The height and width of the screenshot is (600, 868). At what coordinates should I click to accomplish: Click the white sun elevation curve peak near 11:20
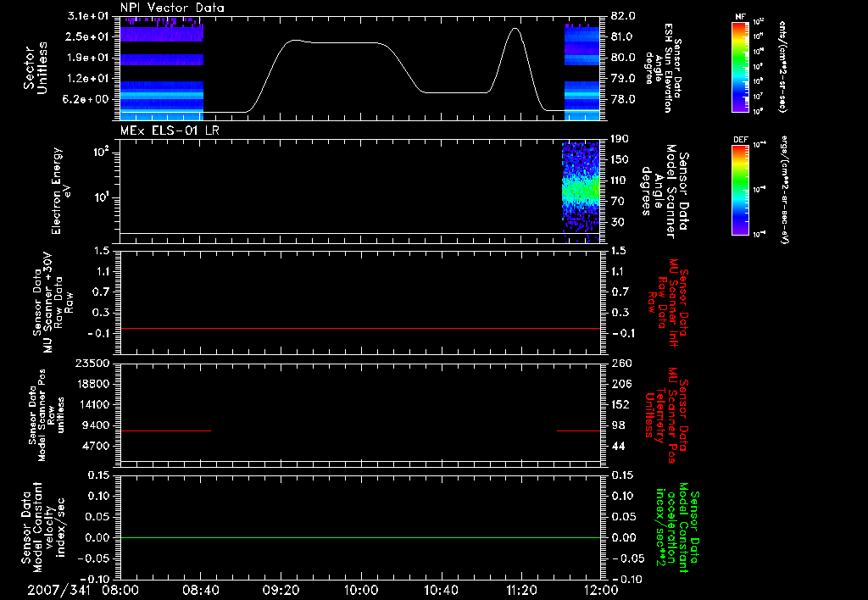pos(515,29)
